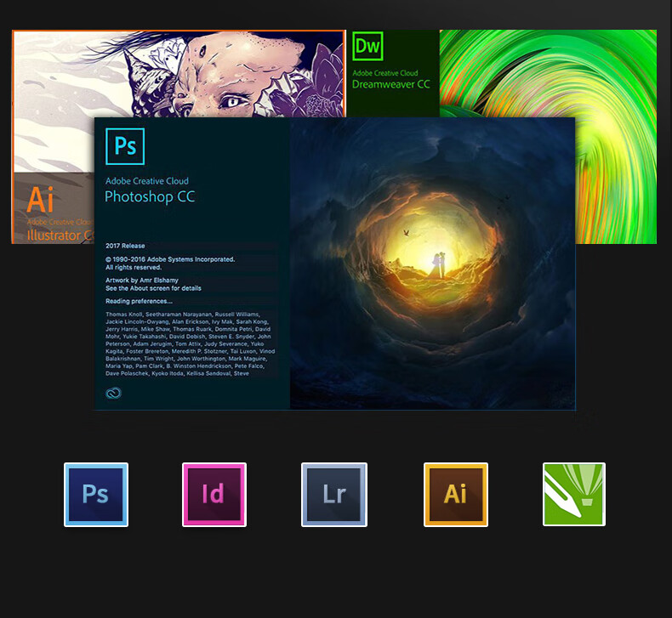Launch the Lightroom icon
The height and width of the screenshot is (618, 672).
(x=334, y=495)
